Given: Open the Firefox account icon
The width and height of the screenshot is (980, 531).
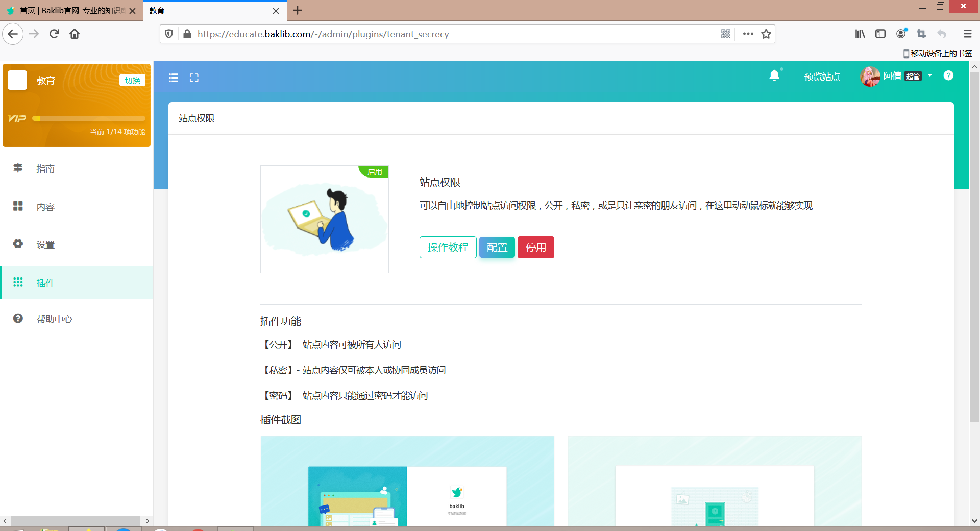Looking at the screenshot, I should click(901, 34).
